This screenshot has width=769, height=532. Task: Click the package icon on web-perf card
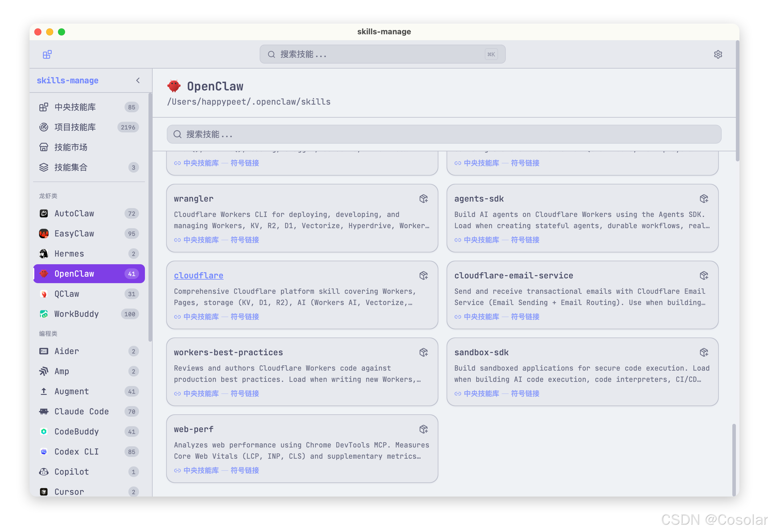(x=424, y=429)
